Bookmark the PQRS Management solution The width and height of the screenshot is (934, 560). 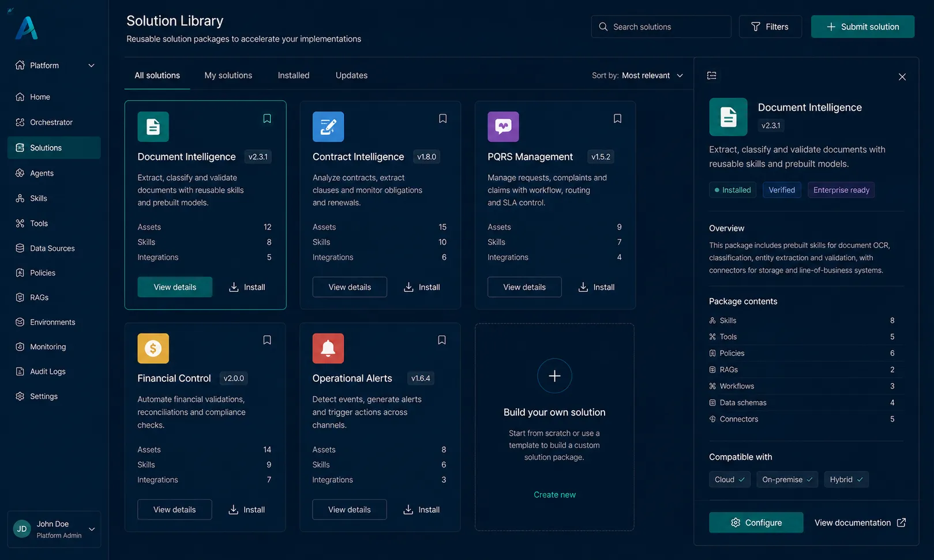pos(617,118)
